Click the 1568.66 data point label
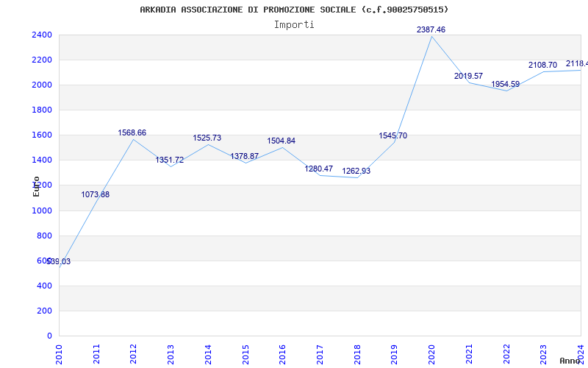Viewport: 588px width, 368px height. pos(132,133)
